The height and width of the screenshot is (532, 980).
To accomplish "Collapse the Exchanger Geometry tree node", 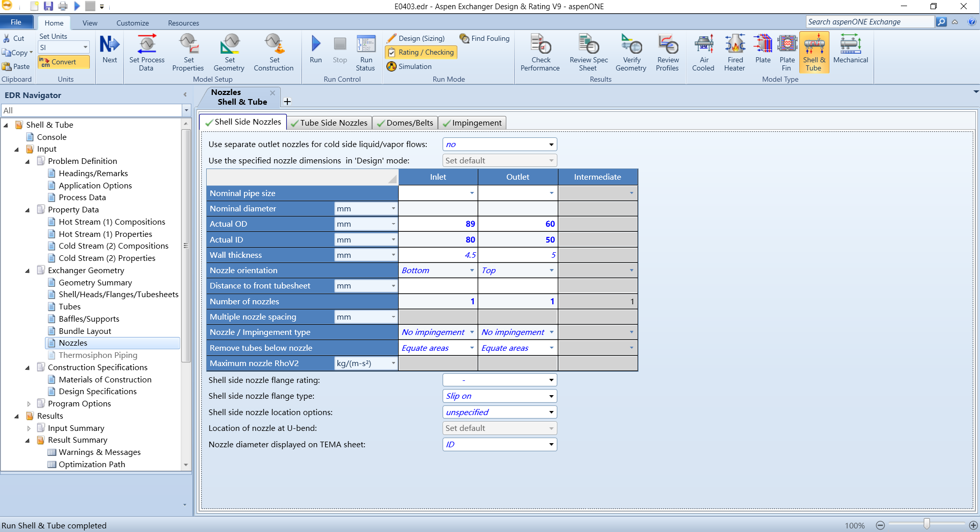I will (x=28, y=271).
